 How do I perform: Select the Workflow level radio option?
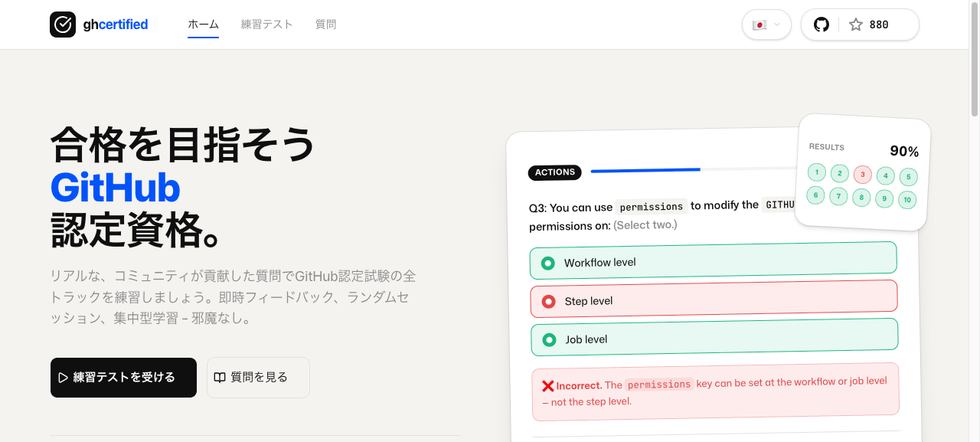click(x=547, y=262)
